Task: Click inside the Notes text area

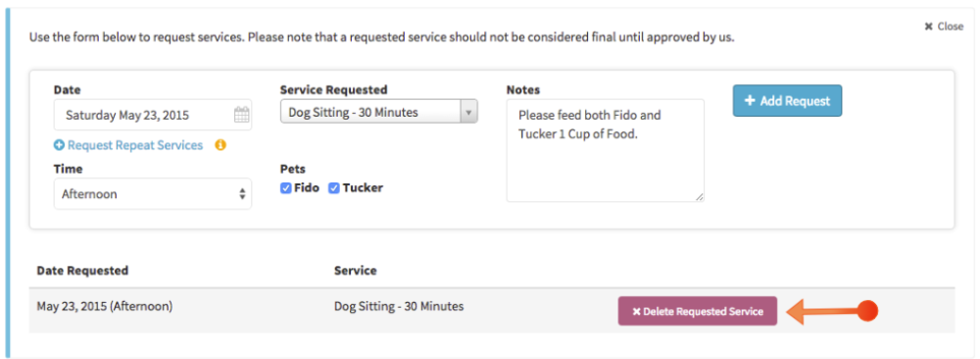Action: [605, 151]
